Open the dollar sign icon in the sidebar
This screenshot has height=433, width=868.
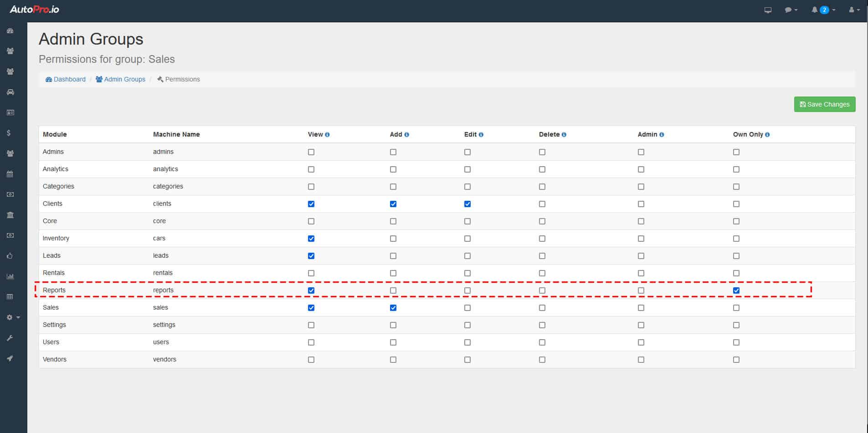coord(9,133)
